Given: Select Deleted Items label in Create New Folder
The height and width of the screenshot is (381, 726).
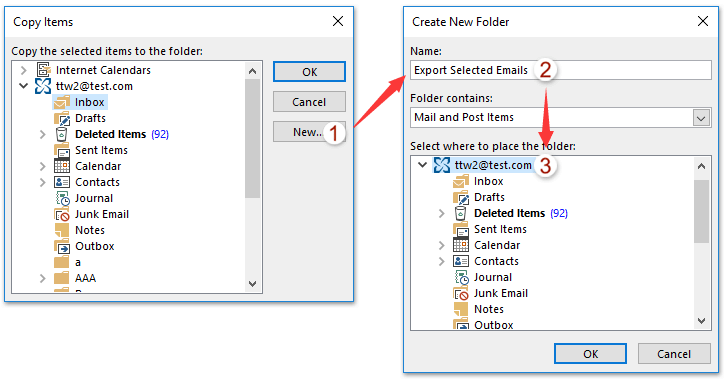Looking at the screenshot, I should [x=509, y=213].
